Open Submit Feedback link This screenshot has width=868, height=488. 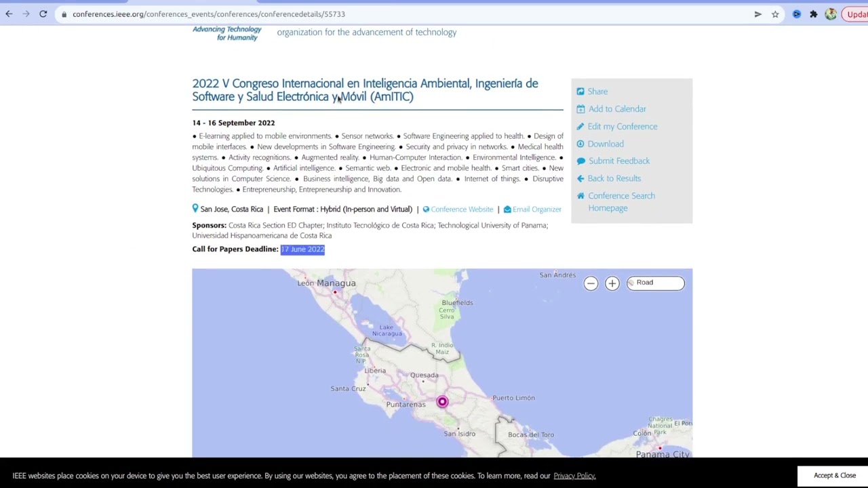click(x=619, y=161)
